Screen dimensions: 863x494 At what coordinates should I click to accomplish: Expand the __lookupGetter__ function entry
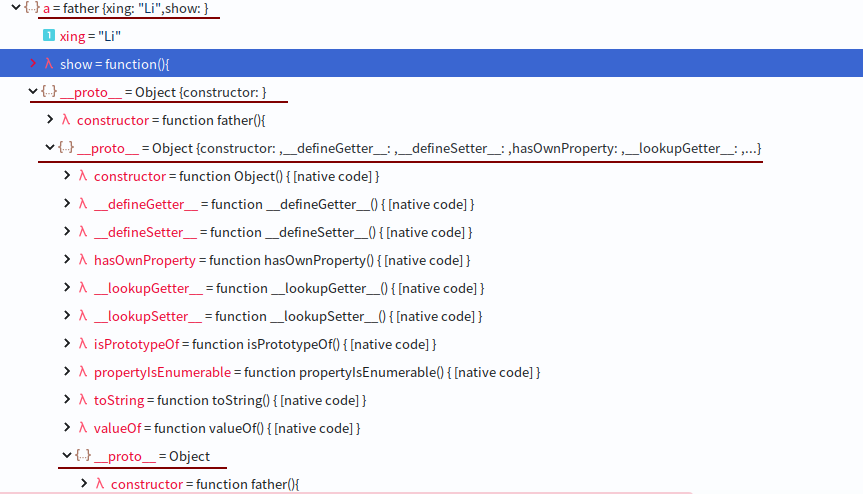click(67, 288)
